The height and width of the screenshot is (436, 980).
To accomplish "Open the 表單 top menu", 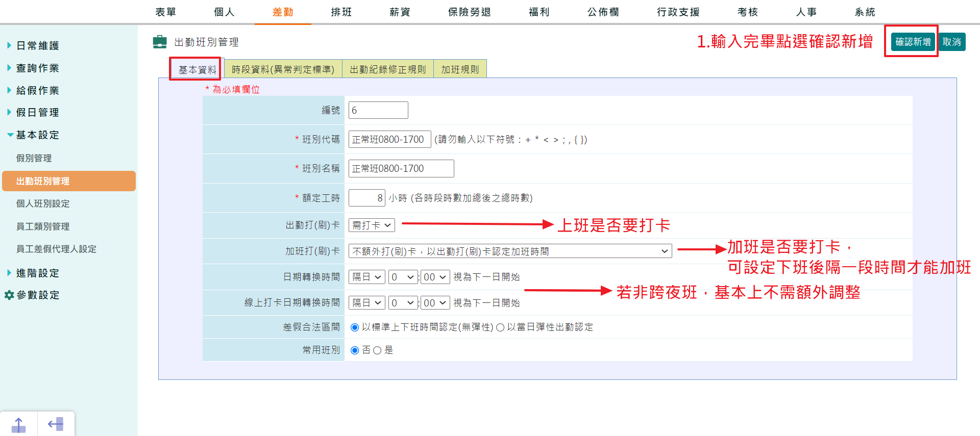I will tap(166, 12).
